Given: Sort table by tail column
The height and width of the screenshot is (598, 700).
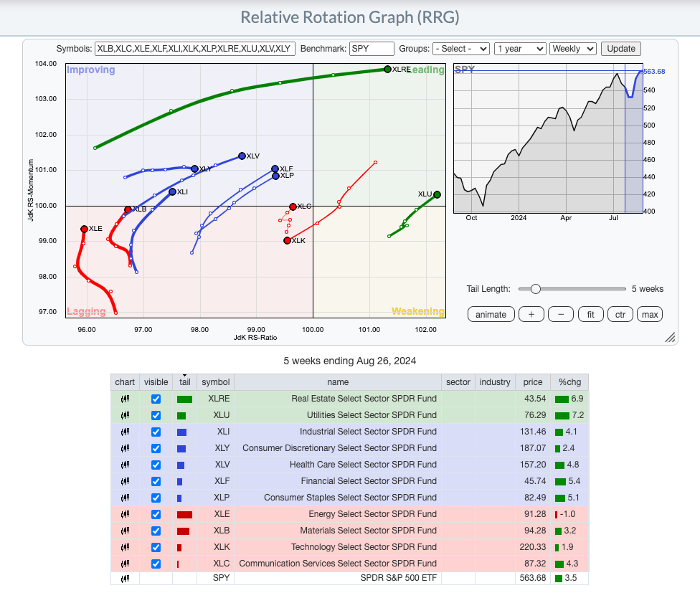Looking at the screenshot, I should point(185,382).
